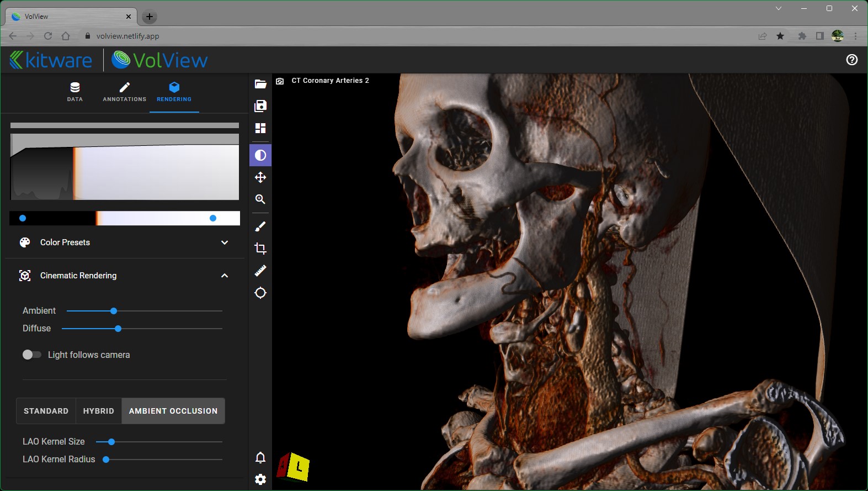
Task: Take screenshot with camera icon in 3D view
Action: tap(280, 81)
